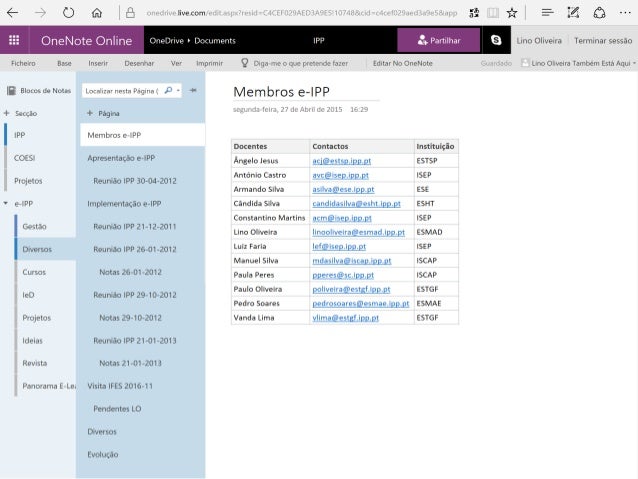Open email link acj@estsp.ipp.pt
This screenshot has width=638, height=479.
(x=341, y=160)
